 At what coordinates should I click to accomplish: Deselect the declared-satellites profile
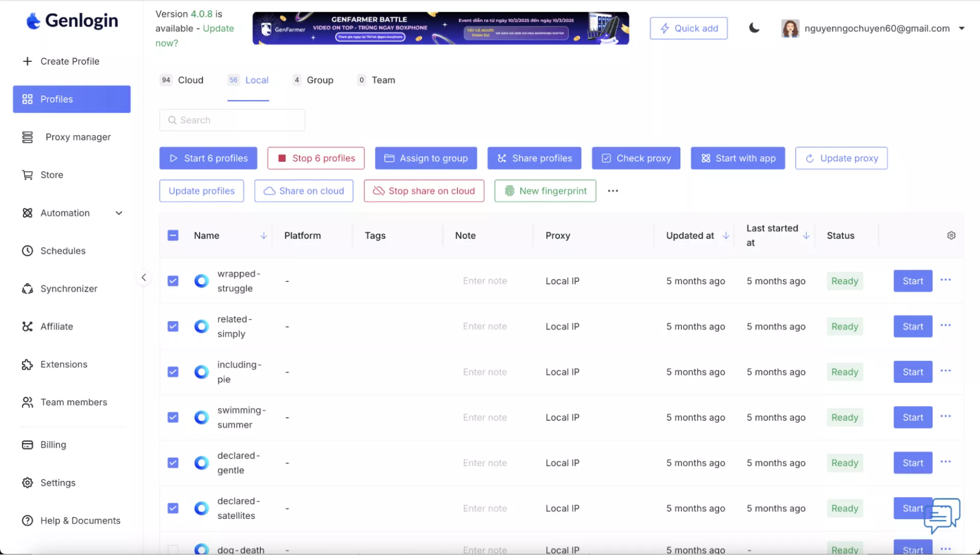click(173, 508)
